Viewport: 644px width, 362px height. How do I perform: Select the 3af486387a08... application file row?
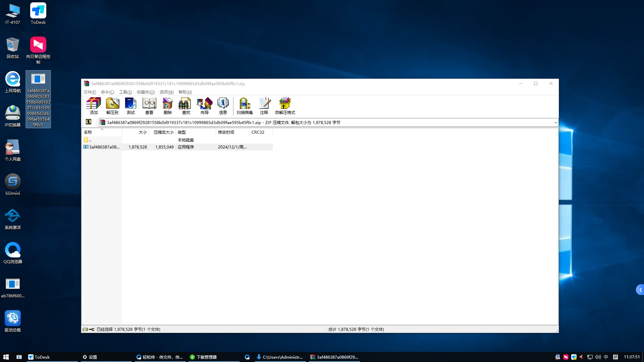coord(104,147)
